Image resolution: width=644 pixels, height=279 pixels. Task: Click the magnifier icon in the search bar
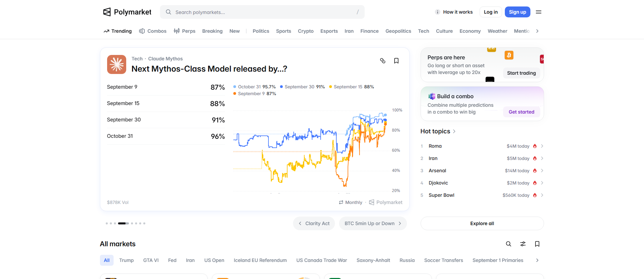point(169,12)
